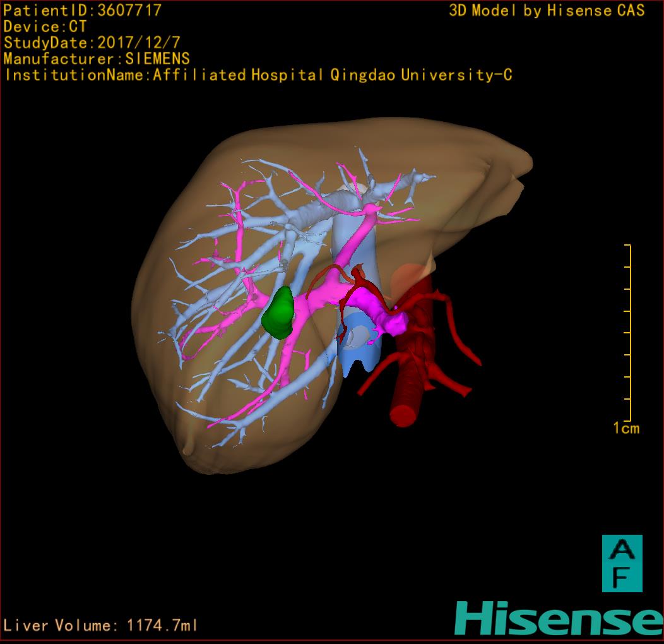Viewport: 664px width, 644px height.
Task: Click the AF orientation indicator icon
Action: 622,563
